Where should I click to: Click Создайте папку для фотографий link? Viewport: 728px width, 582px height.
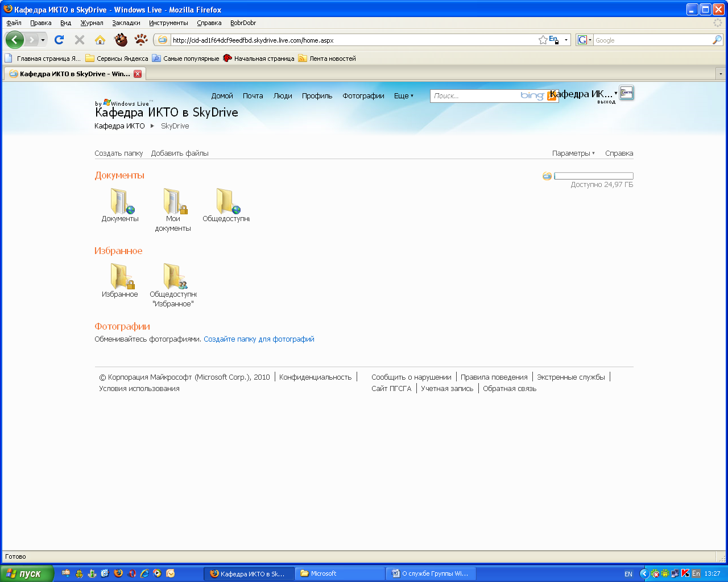tap(259, 339)
